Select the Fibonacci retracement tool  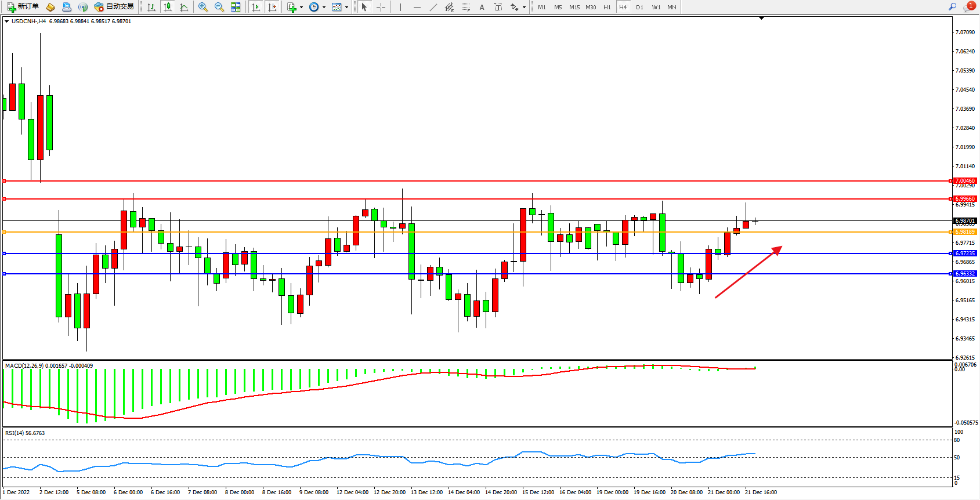(465, 7)
